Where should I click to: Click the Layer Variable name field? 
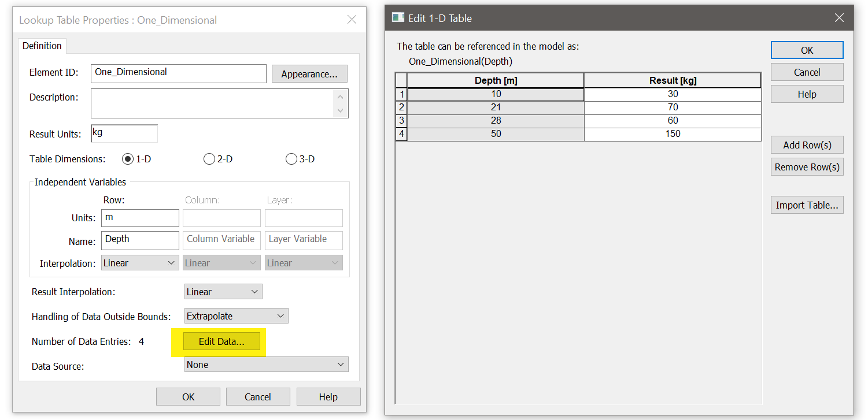point(304,240)
